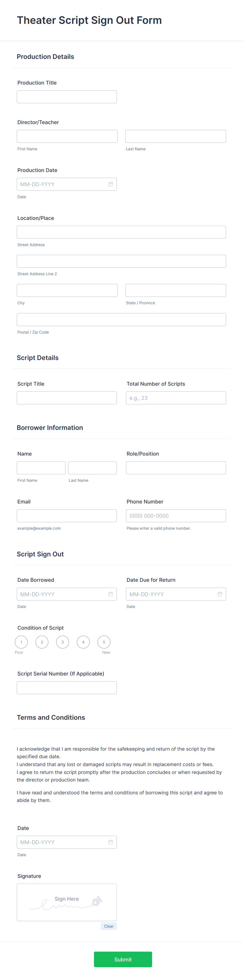Select condition rating 5 (New)
The height and width of the screenshot is (980, 243).
104,642
